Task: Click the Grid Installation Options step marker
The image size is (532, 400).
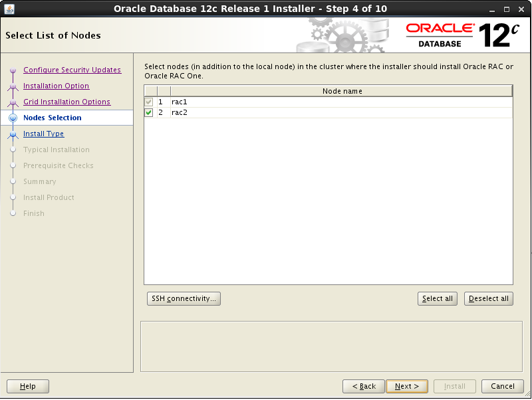Action: pos(13,103)
